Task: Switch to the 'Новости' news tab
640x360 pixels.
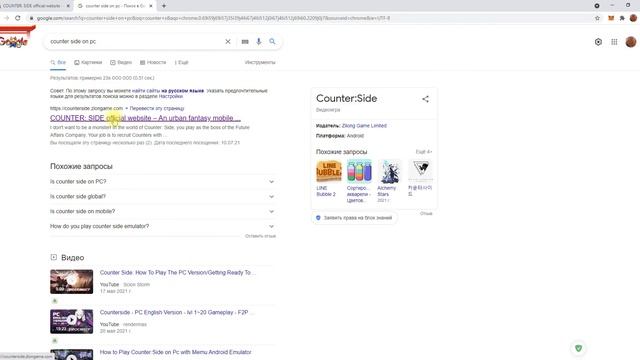Action: (153, 62)
